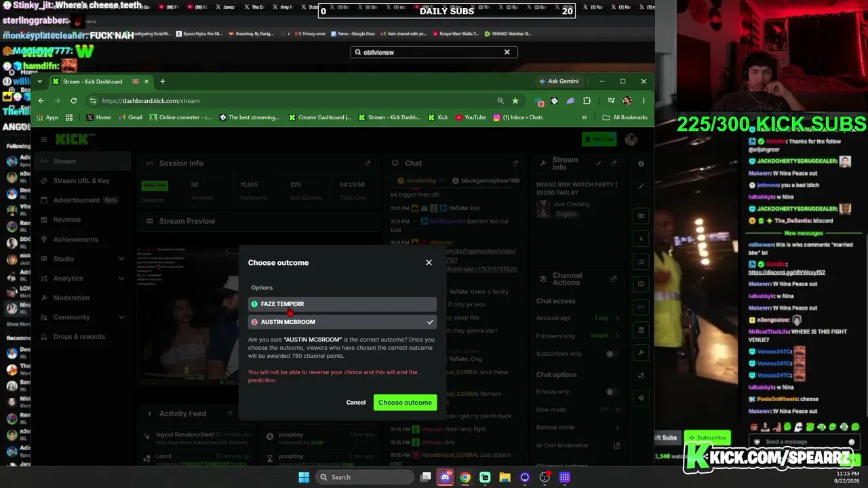Open Drops & rewards in the sidebar

[x=79, y=337]
